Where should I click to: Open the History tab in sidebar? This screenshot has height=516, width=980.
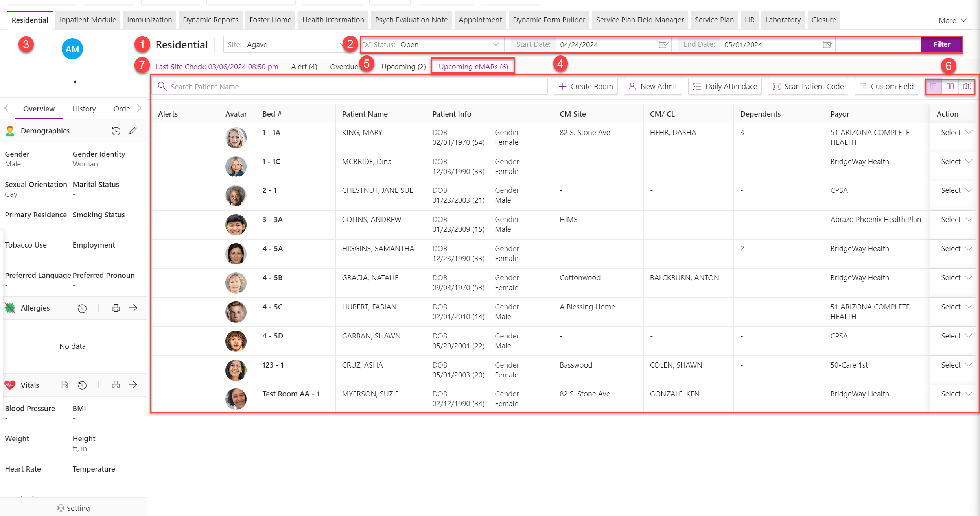coord(84,109)
